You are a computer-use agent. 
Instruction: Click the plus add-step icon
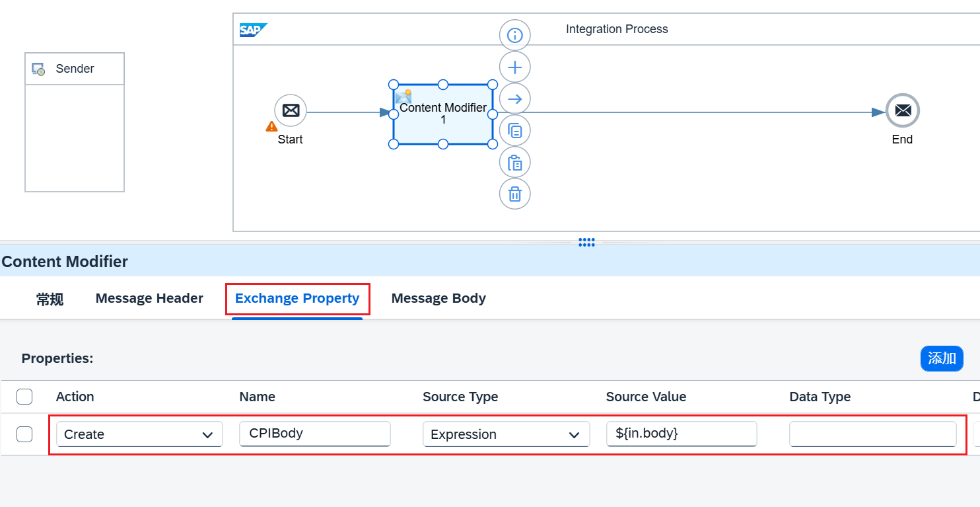point(514,67)
